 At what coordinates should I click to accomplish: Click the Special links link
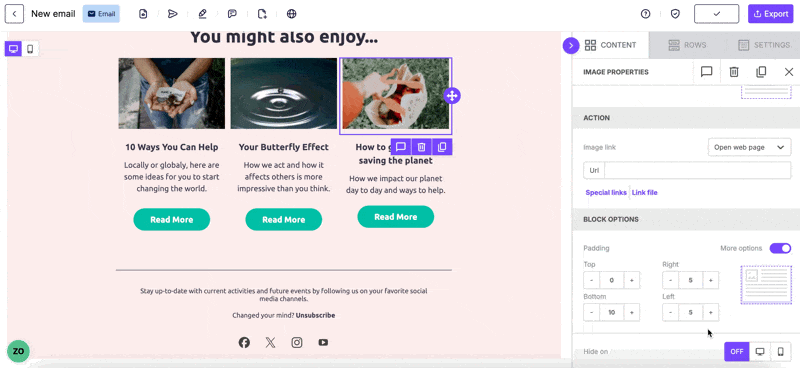pos(606,192)
